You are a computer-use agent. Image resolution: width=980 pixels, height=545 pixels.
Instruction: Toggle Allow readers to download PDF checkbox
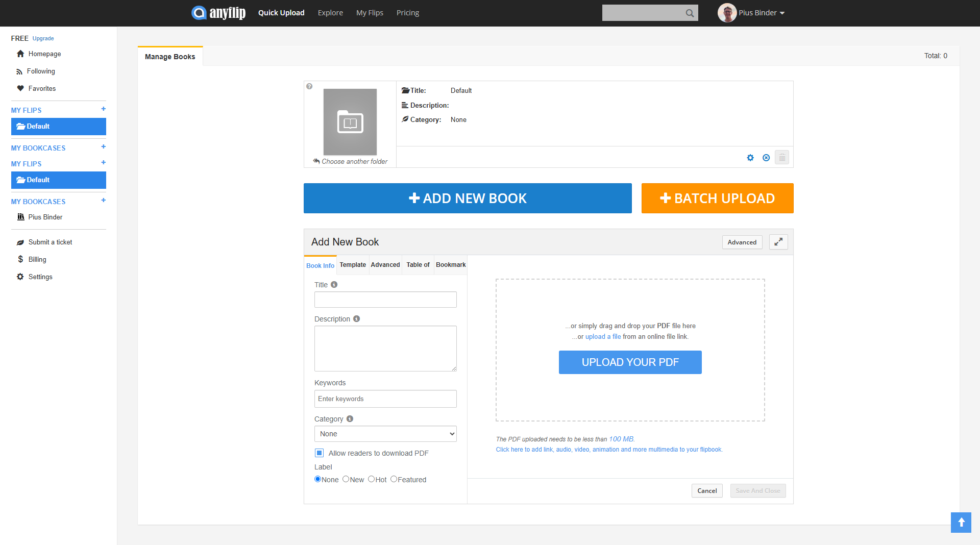coord(320,453)
